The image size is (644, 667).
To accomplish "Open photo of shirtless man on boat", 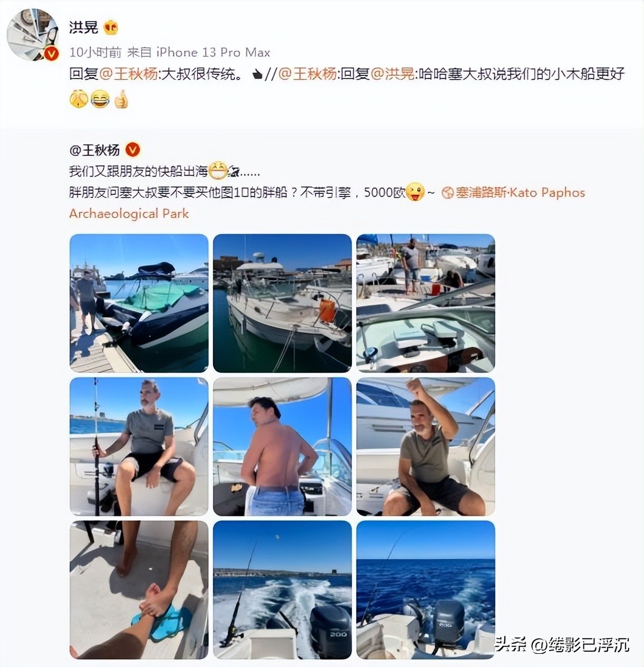I will 282,447.
